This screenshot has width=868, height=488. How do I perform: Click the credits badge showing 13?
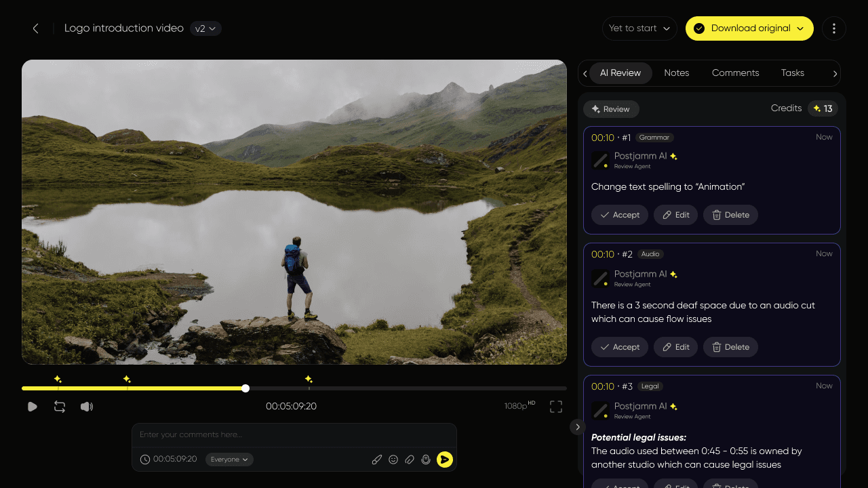click(823, 108)
